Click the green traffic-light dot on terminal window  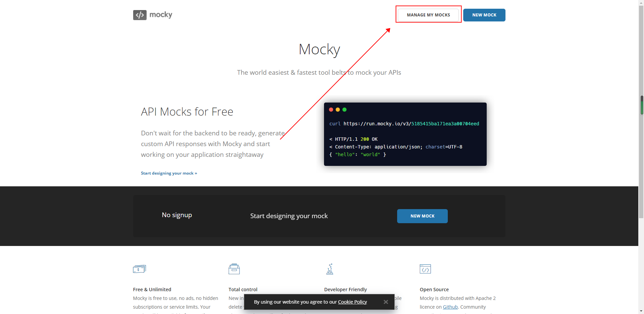[345, 110]
